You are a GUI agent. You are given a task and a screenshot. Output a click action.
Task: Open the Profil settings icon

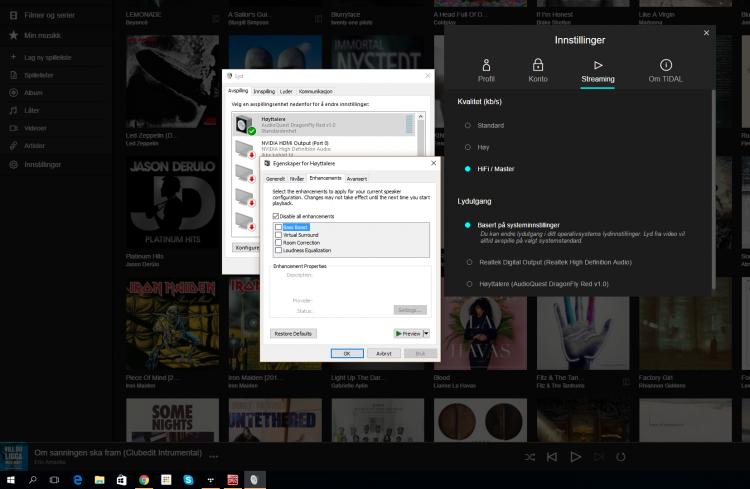(486, 65)
